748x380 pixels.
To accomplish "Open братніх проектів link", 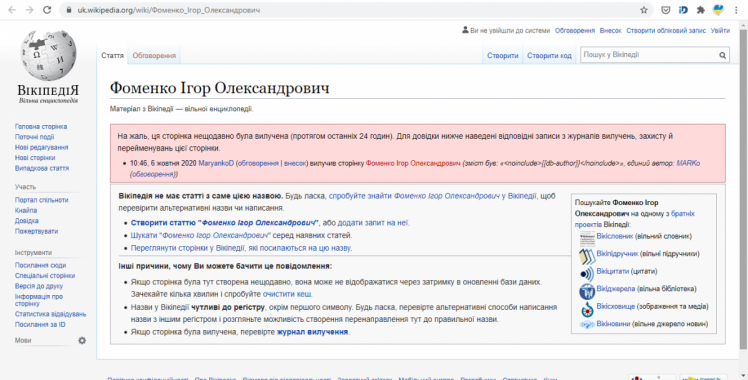I will coord(634,219).
